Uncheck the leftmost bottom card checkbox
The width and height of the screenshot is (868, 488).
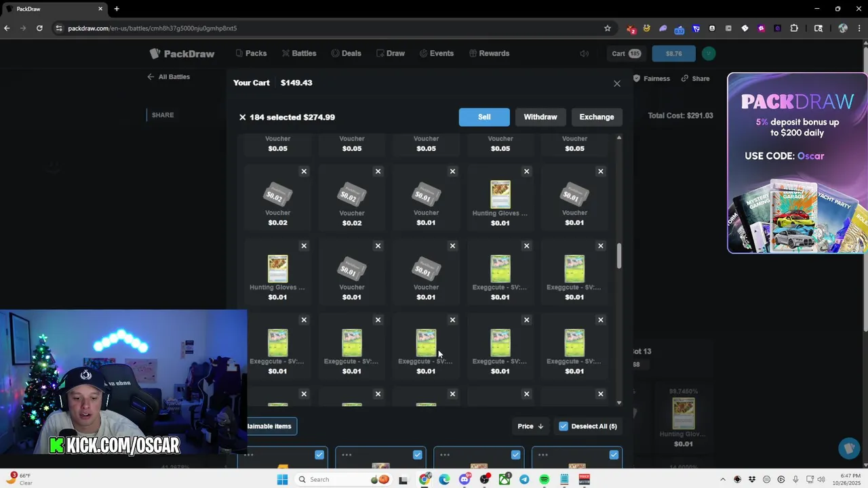(319, 455)
